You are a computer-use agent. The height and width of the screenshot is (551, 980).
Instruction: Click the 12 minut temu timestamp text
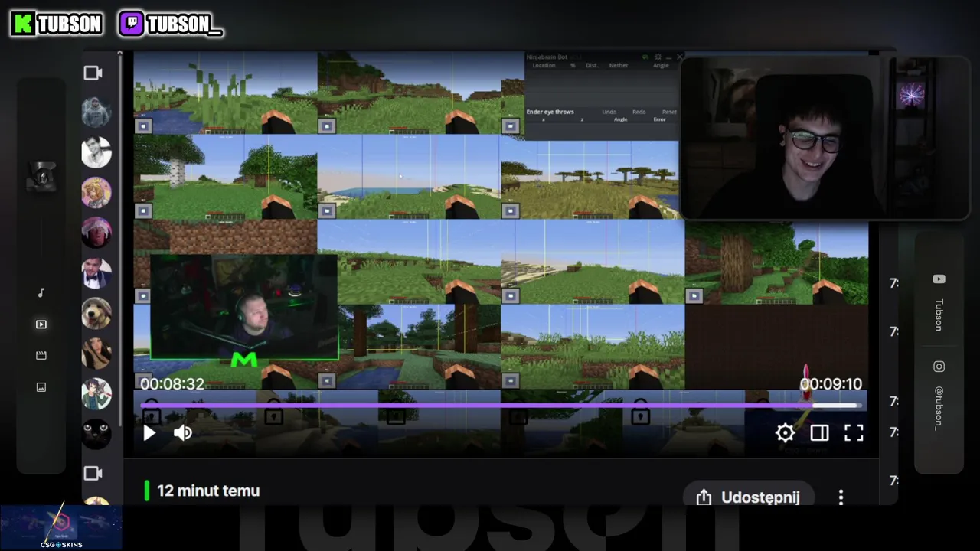pos(208,491)
